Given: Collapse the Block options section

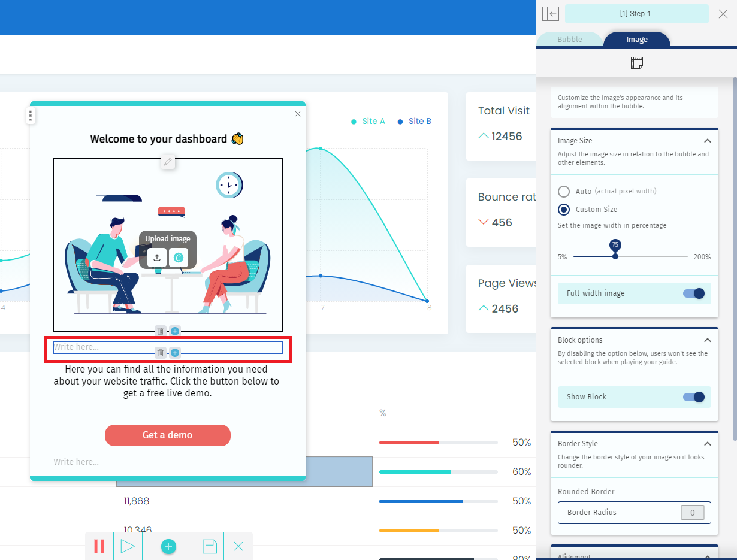Looking at the screenshot, I should (707, 340).
